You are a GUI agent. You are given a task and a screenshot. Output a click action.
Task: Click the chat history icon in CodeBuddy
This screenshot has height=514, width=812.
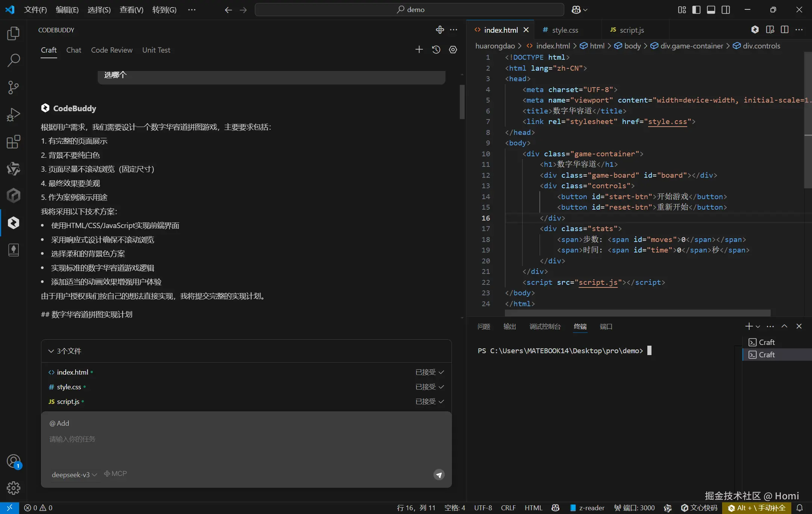point(436,50)
